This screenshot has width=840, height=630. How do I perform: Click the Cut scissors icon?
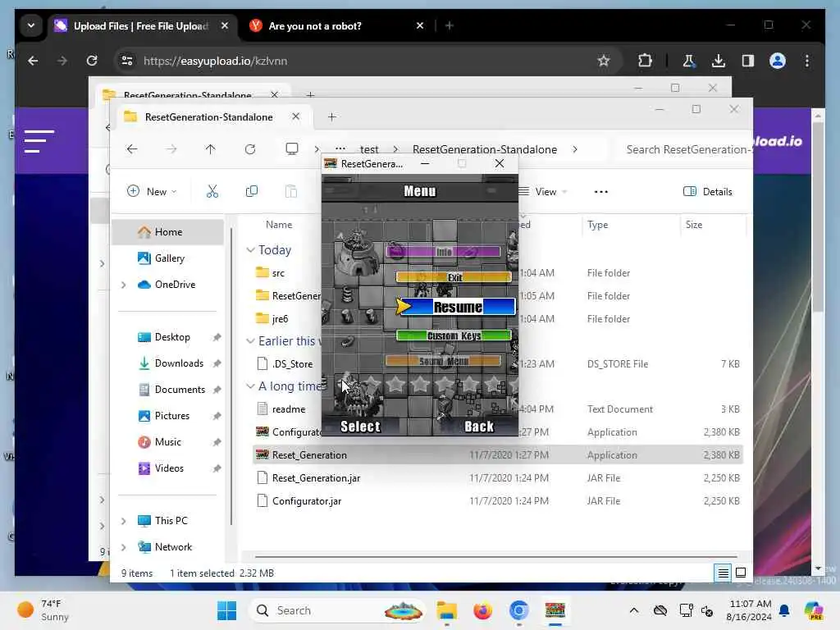click(x=212, y=191)
